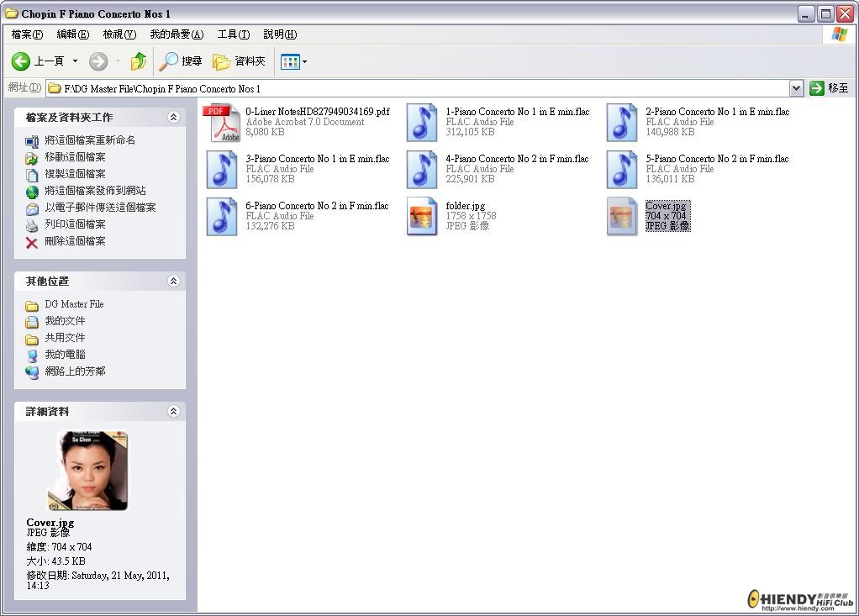Expand the address bar dropdown arrow

coord(796,88)
